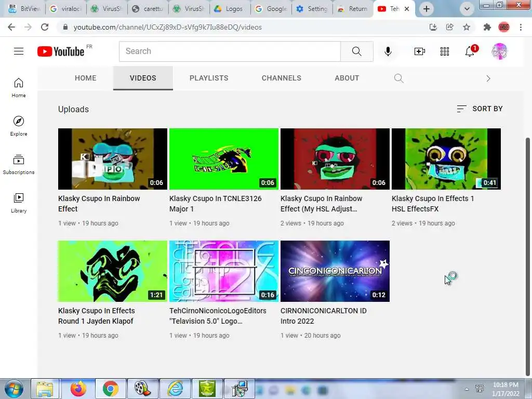
Task: Click the taskbar clock showing 10:18 PM
Action: [x=506, y=389]
